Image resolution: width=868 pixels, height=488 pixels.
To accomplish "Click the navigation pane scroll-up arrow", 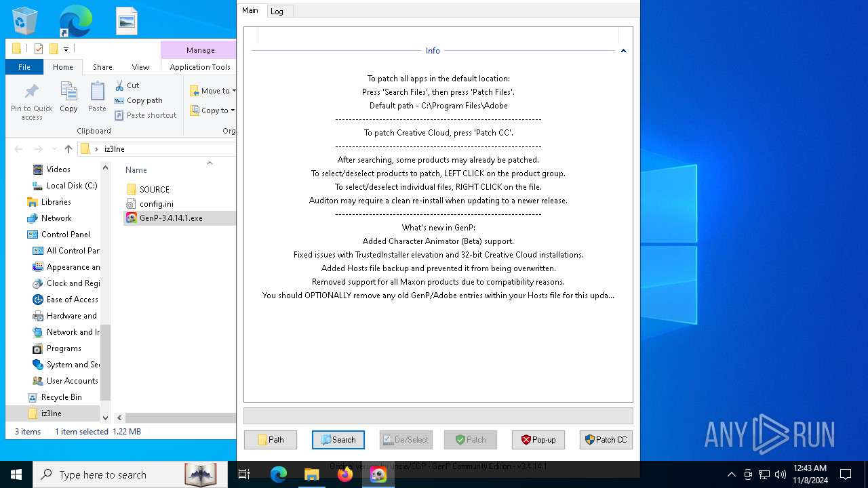I will pyautogui.click(x=105, y=167).
